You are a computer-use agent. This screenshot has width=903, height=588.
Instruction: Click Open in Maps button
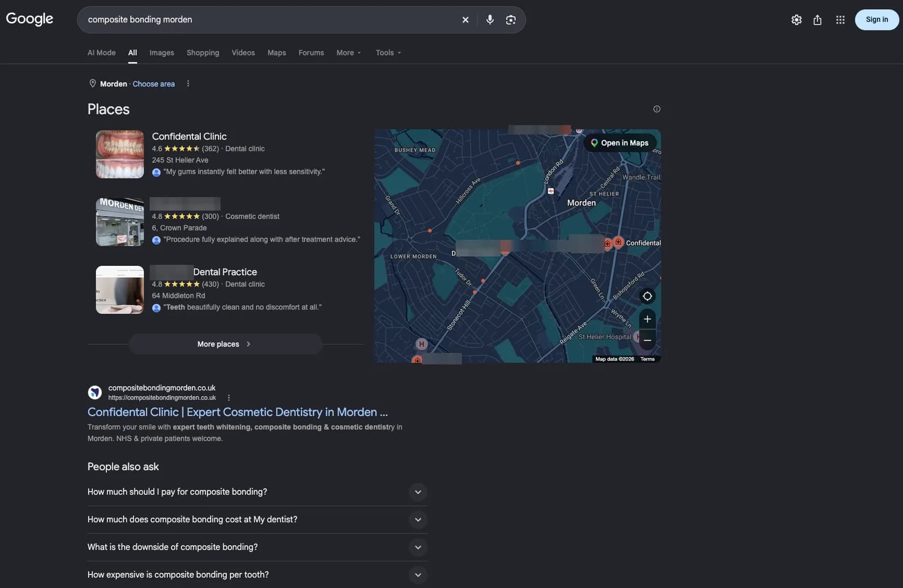click(x=620, y=143)
